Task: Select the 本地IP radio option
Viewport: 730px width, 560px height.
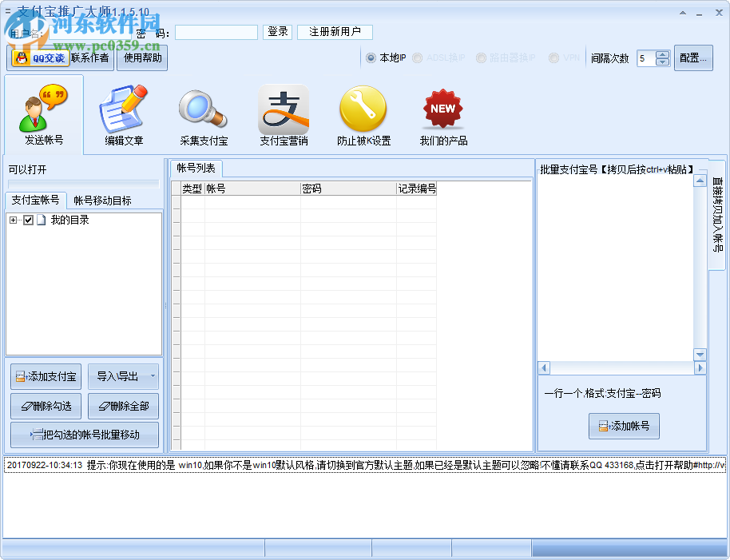Action: tap(370, 58)
